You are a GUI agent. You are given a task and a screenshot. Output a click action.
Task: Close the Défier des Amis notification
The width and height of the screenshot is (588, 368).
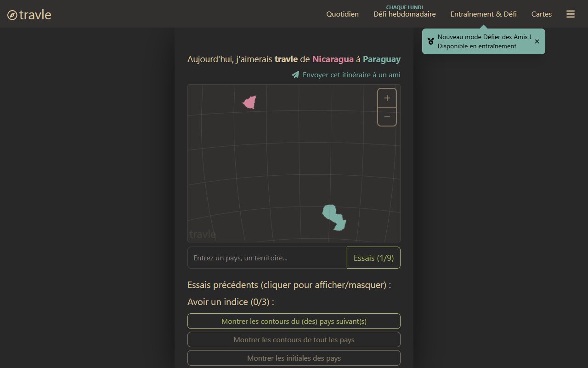pyautogui.click(x=537, y=41)
